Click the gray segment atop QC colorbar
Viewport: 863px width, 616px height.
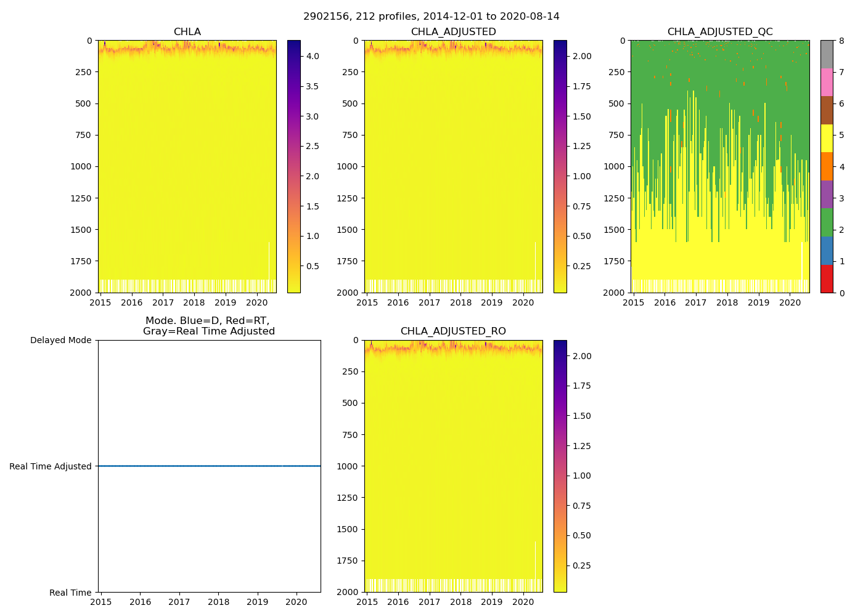coord(827,54)
